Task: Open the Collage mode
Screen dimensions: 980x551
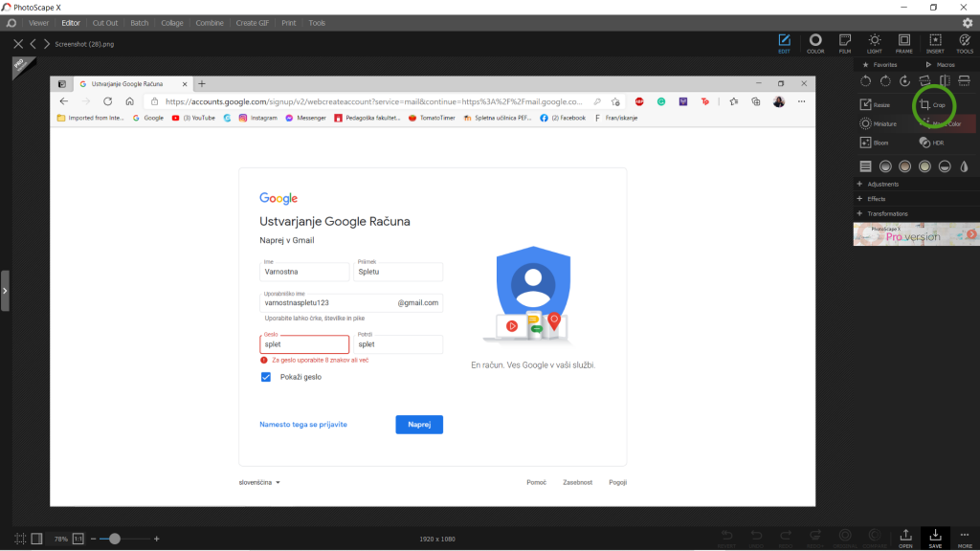Action: click(x=172, y=23)
